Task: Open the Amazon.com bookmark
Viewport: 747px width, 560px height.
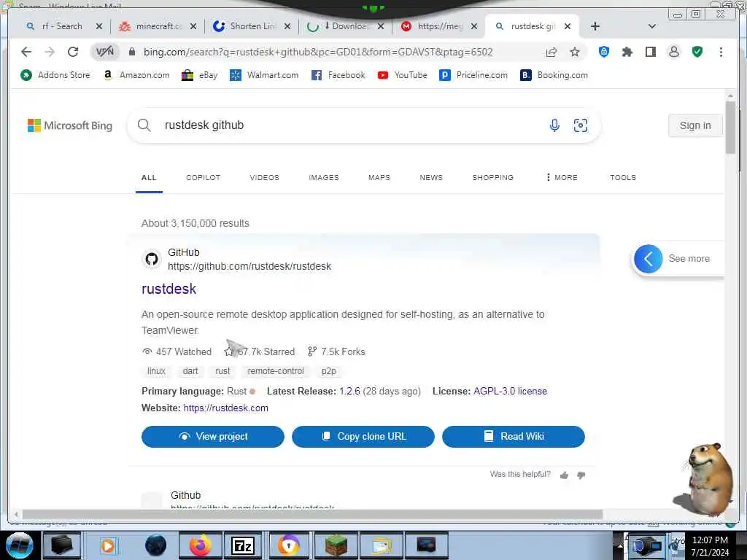Action: coord(136,75)
